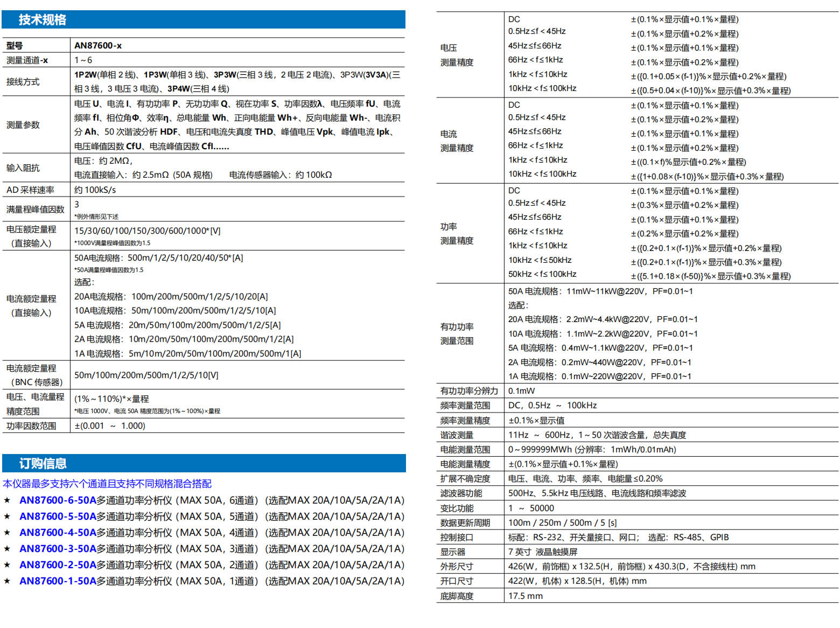Click the 测量通道-x label

[x=27, y=60]
